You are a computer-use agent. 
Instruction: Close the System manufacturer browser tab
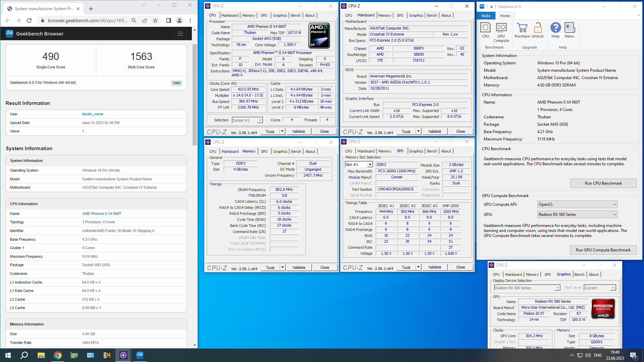pos(78,9)
